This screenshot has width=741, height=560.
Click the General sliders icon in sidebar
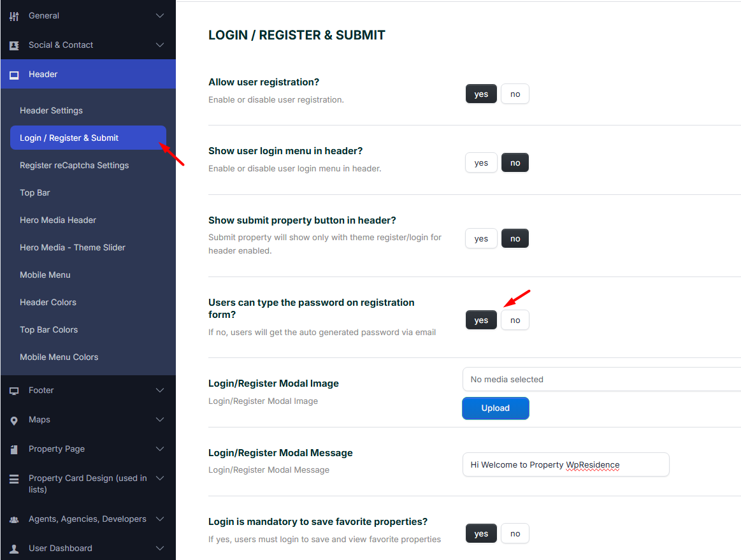pos(14,16)
